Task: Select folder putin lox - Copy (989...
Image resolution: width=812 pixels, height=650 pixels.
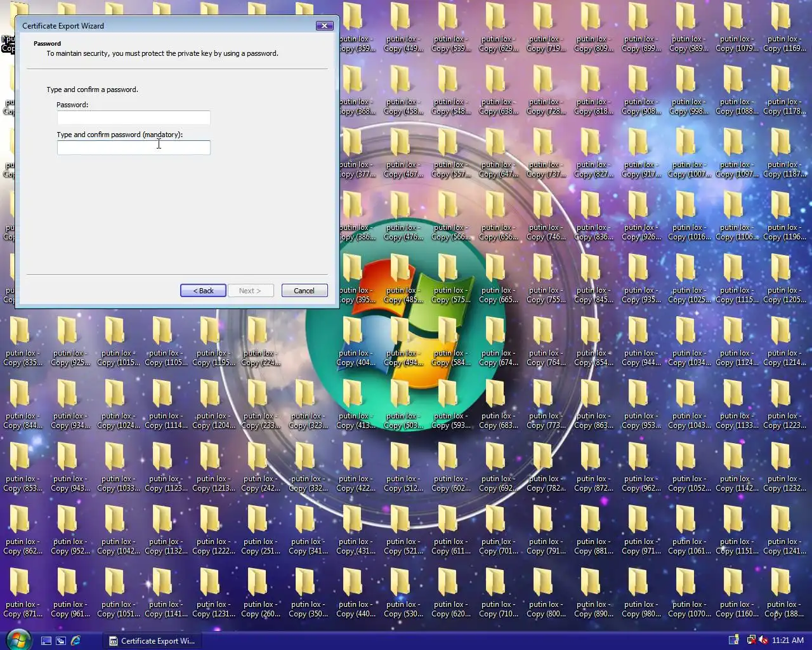Action: 689,28
